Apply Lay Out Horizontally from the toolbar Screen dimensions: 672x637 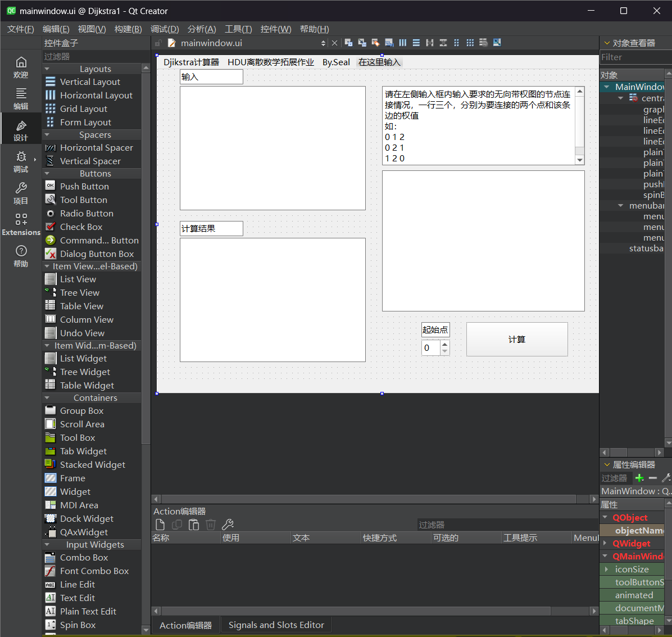tap(403, 43)
